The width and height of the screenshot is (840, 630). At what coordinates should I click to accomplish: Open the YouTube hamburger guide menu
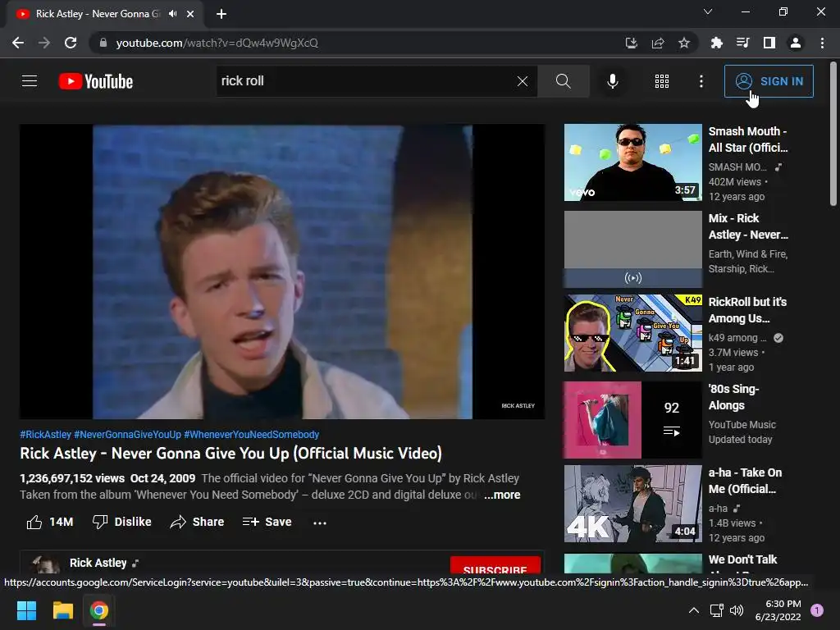[x=30, y=81]
